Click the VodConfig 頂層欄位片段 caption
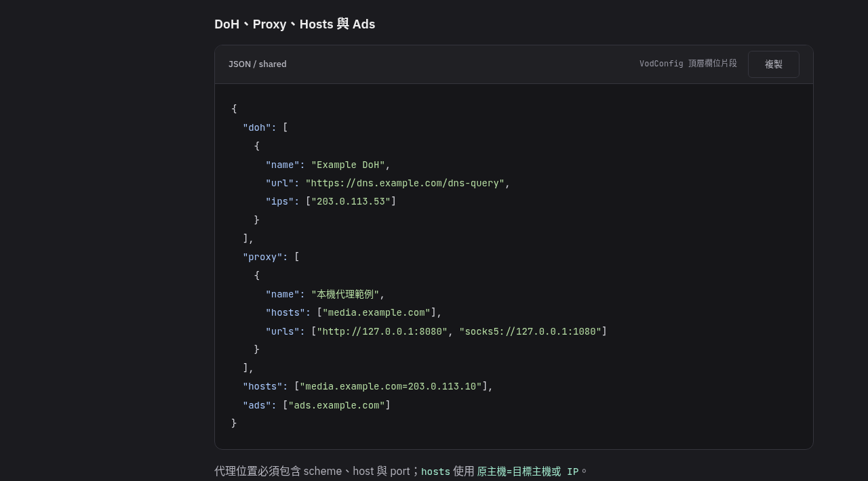868x481 pixels. (x=688, y=64)
